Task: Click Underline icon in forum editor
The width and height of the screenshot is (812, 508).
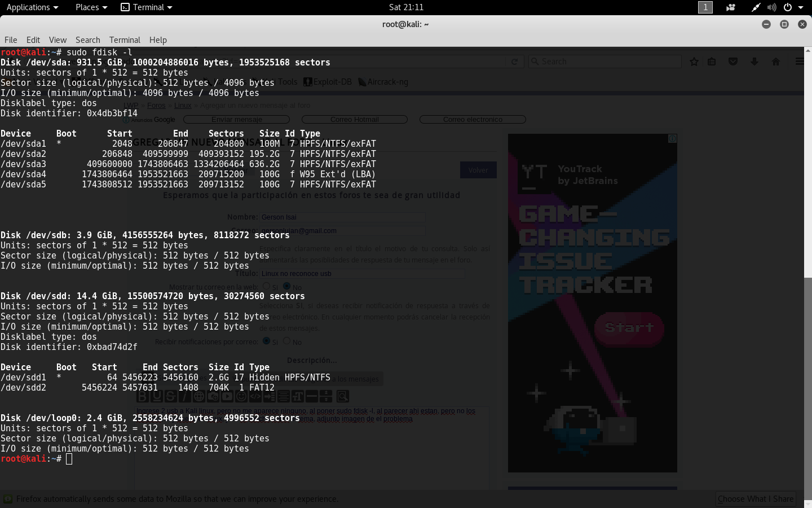Action: click(x=157, y=396)
